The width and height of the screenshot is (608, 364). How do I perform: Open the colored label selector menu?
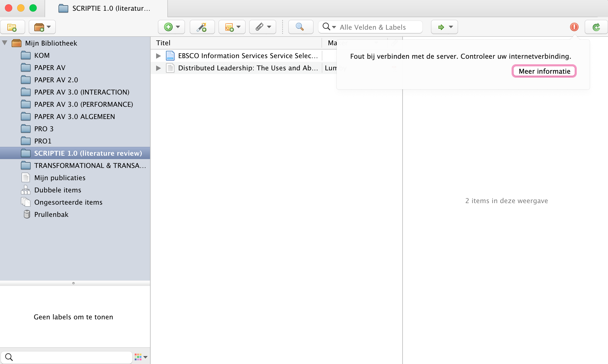(141, 357)
